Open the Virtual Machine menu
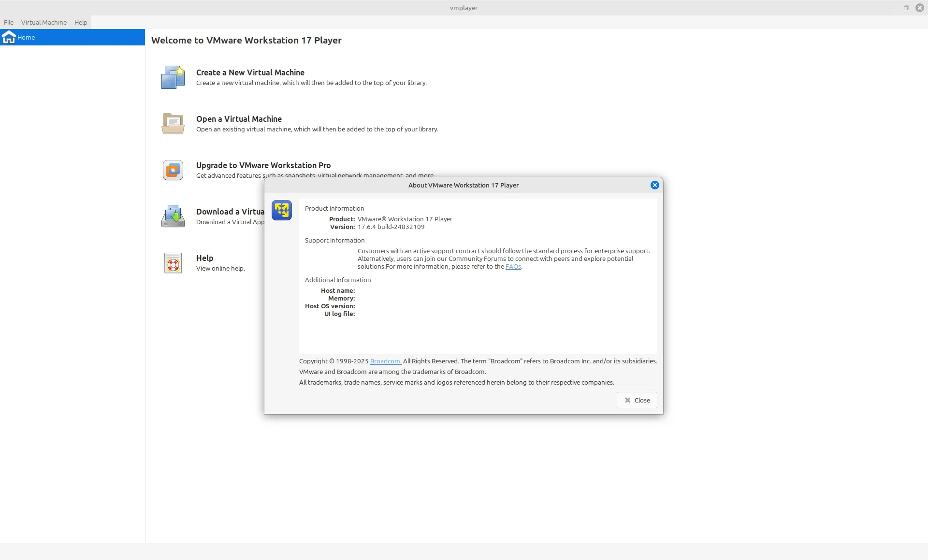This screenshot has height=560, width=928. tap(43, 22)
